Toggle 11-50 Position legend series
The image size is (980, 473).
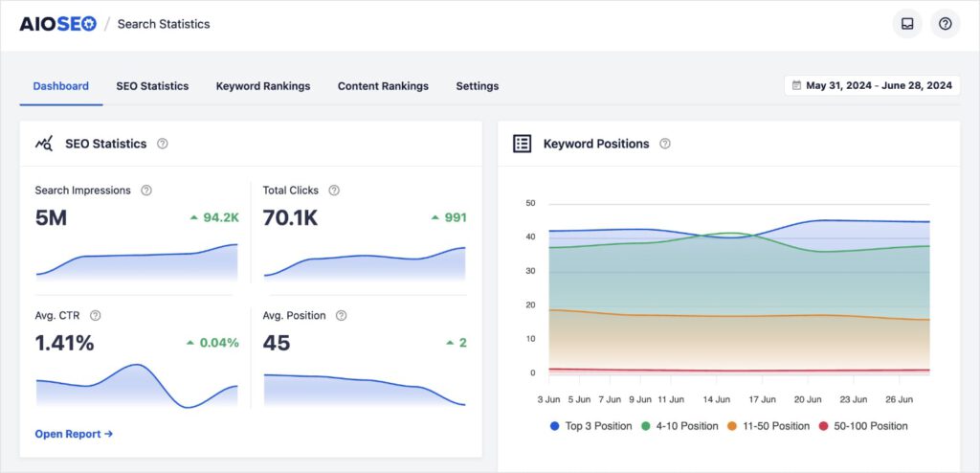pos(768,426)
